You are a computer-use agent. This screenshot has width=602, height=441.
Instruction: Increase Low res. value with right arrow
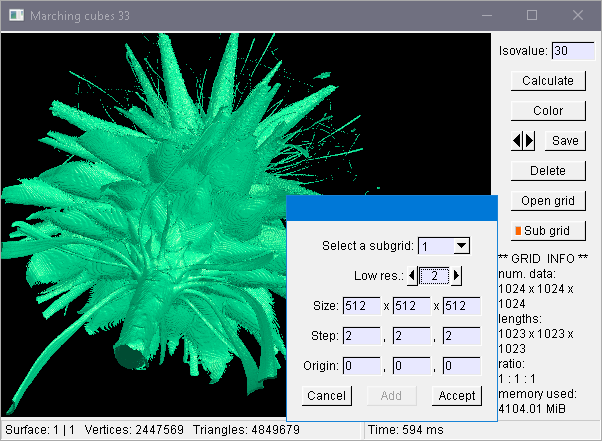tap(457, 276)
